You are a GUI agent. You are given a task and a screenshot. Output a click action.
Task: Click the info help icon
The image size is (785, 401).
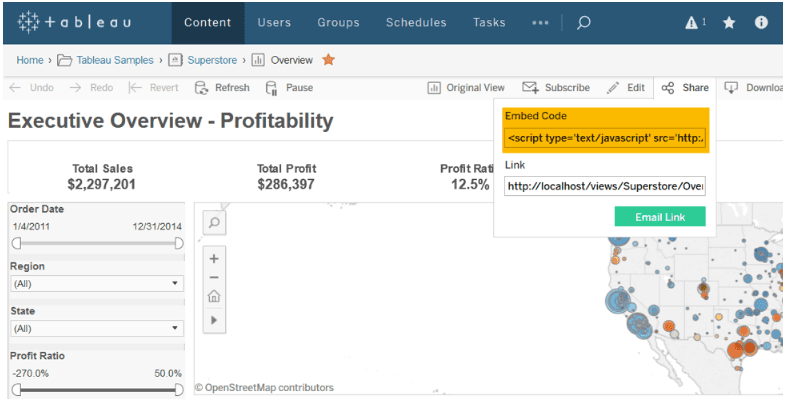pyautogui.click(x=761, y=23)
